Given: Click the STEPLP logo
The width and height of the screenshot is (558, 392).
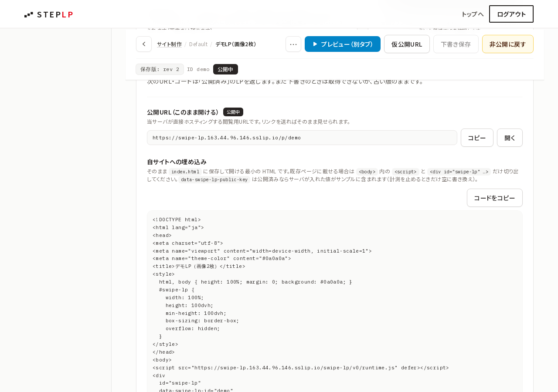Looking at the screenshot, I should point(49,14).
